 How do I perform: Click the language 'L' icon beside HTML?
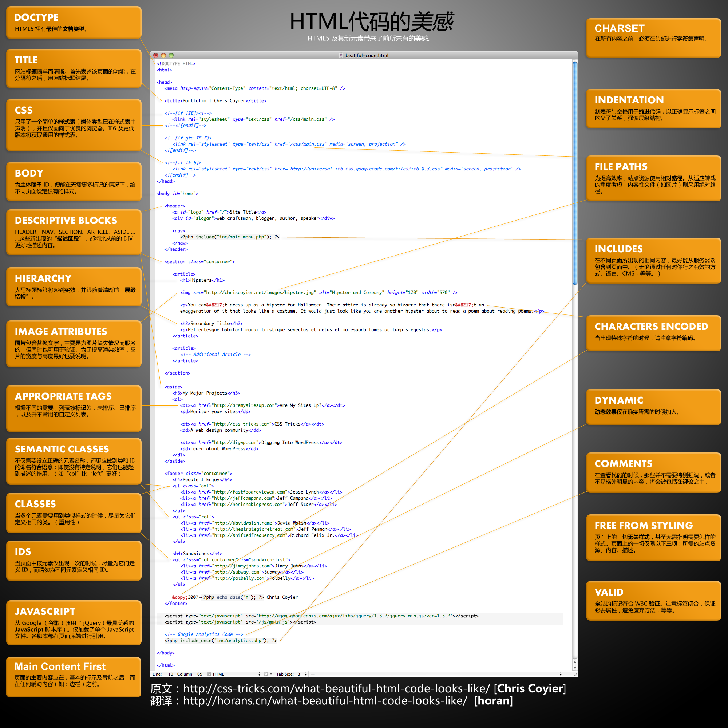coord(209,674)
